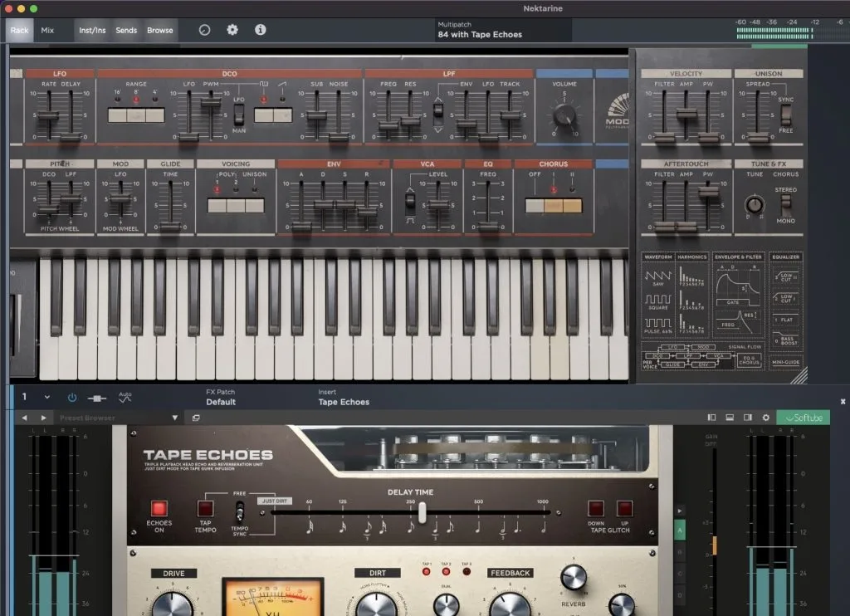Open the info icon in toolbar

[261, 30]
